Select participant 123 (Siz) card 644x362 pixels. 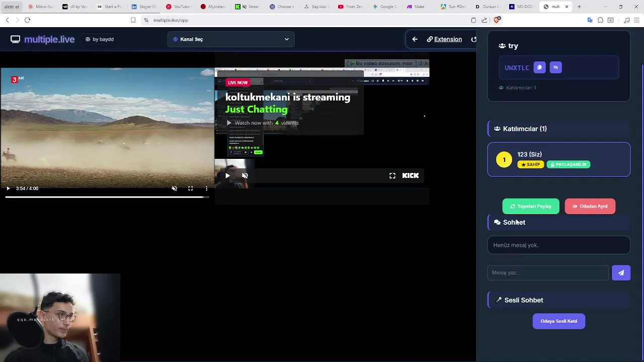[x=559, y=160]
